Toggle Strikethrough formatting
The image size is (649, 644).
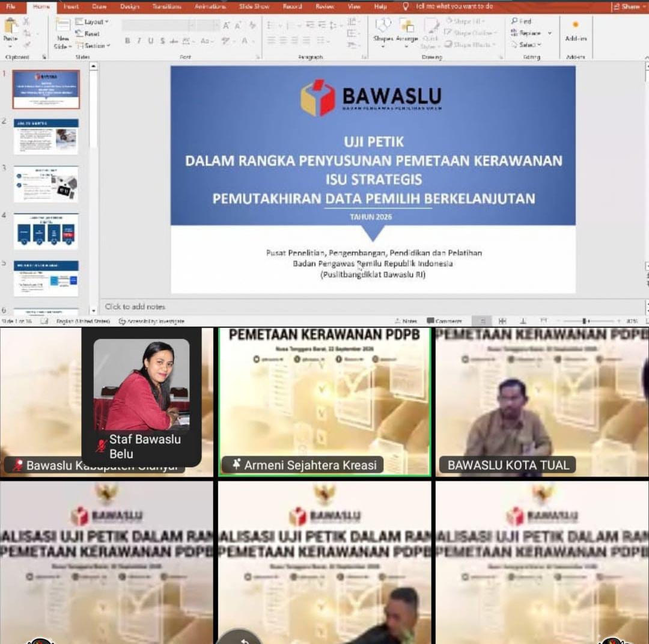[x=174, y=40]
